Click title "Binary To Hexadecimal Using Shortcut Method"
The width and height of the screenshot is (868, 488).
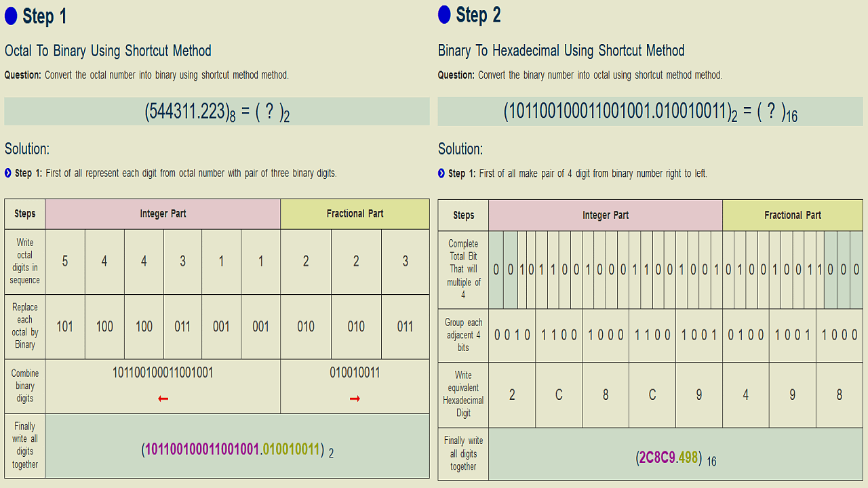[561, 51]
